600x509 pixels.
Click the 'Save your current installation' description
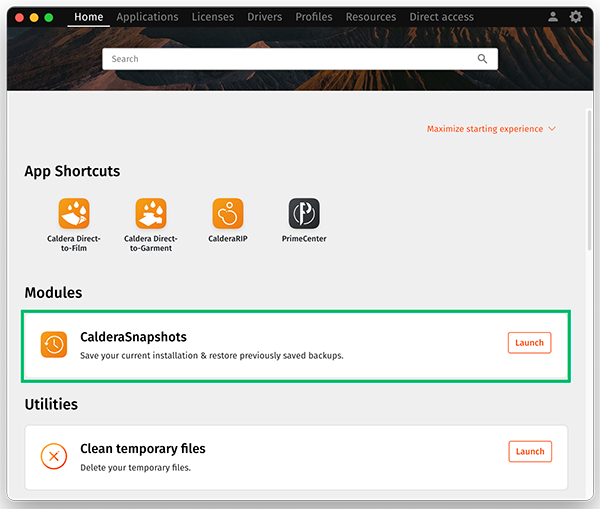click(x=212, y=356)
